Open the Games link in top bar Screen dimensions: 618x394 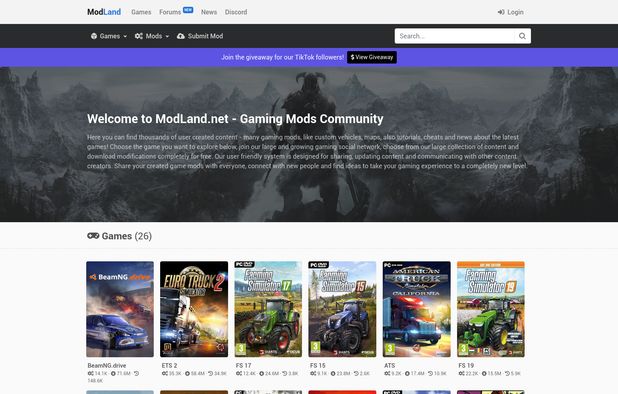point(141,12)
